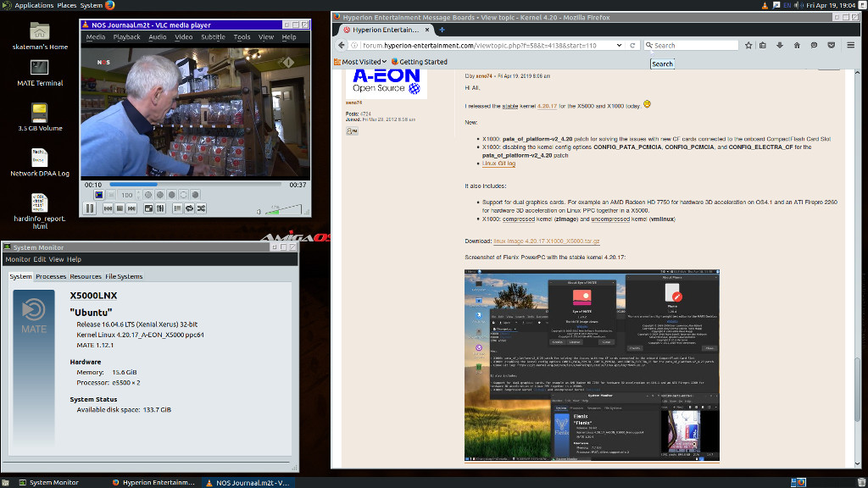Screen dimensions: 868x488
Task: Open the Firefox downloads arrow
Action: 780,46
